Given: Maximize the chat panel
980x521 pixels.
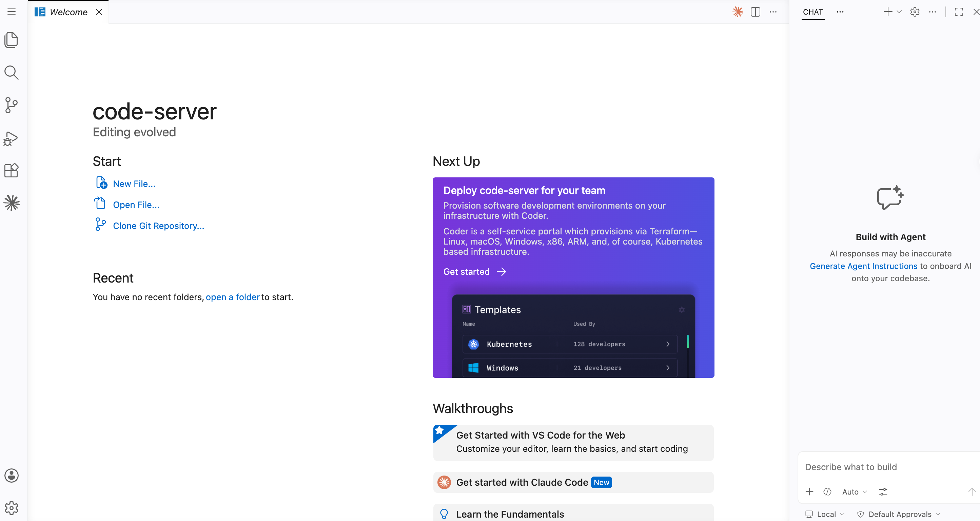Looking at the screenshot, I should [x=959, y=12].
